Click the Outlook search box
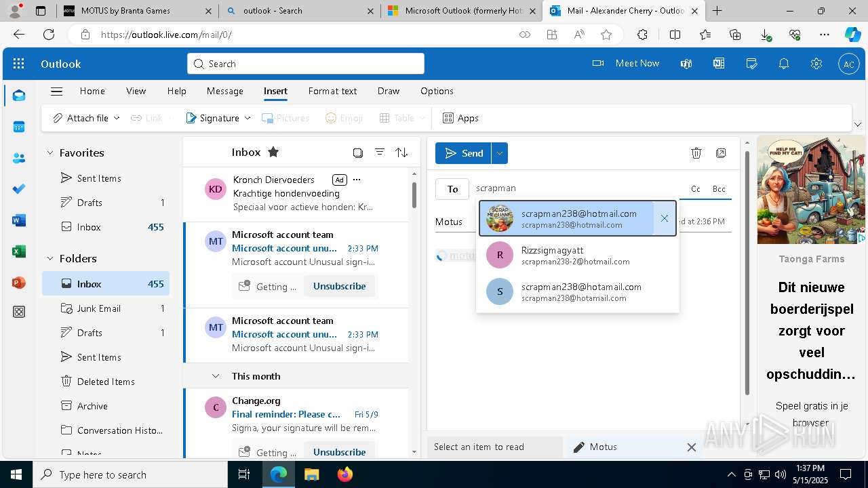Viewport: 868px width, 488px height. tap(306, 64)
